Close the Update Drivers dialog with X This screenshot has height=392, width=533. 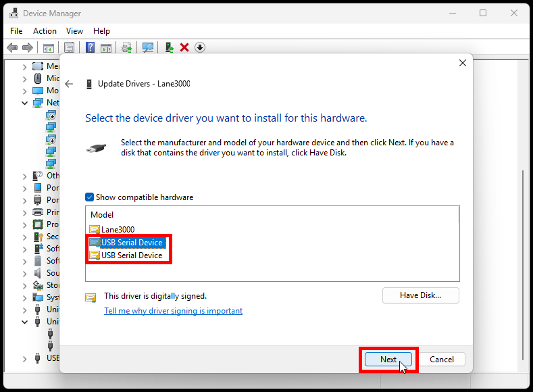(463, 63)
